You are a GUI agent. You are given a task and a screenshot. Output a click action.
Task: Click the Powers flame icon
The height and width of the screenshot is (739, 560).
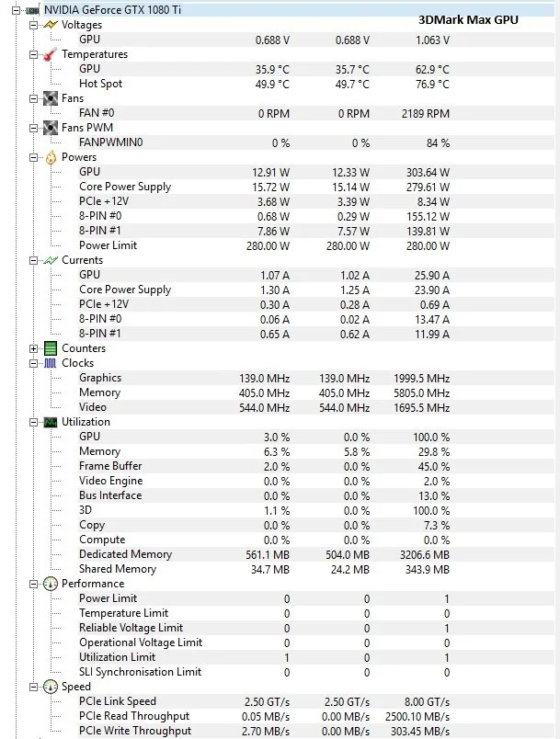point(51,157)
